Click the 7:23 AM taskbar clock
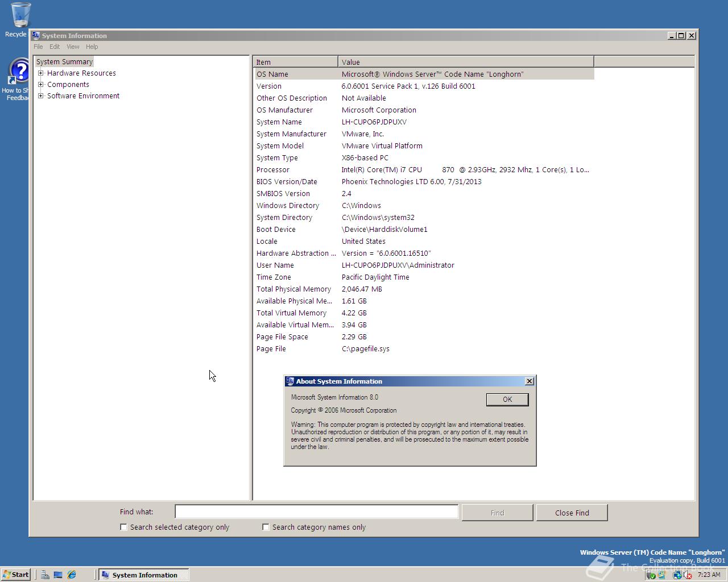 point(709,575)
